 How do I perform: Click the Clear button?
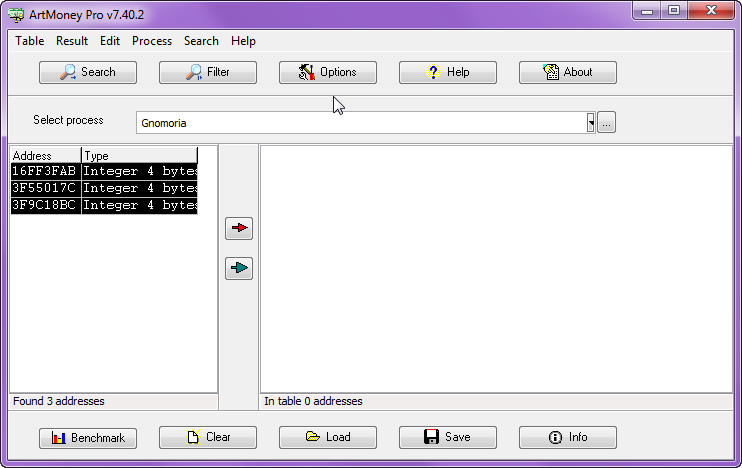tap(208, 437)
